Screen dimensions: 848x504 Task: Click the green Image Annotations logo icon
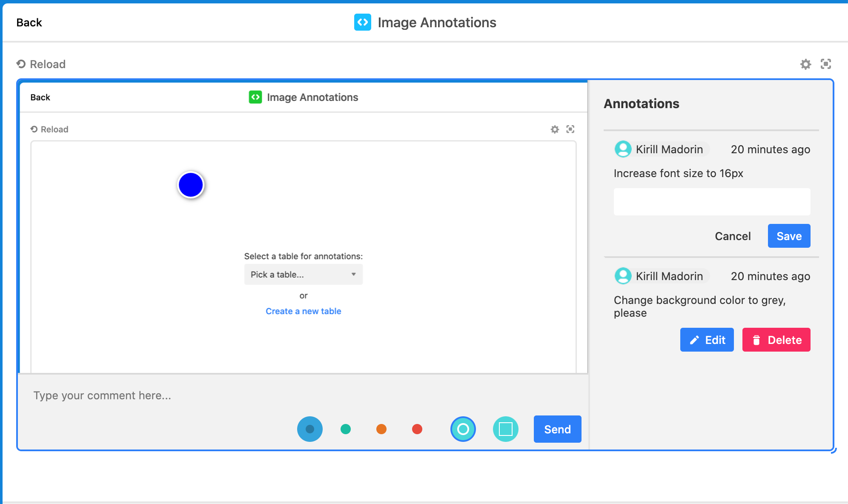coord(255,97)
